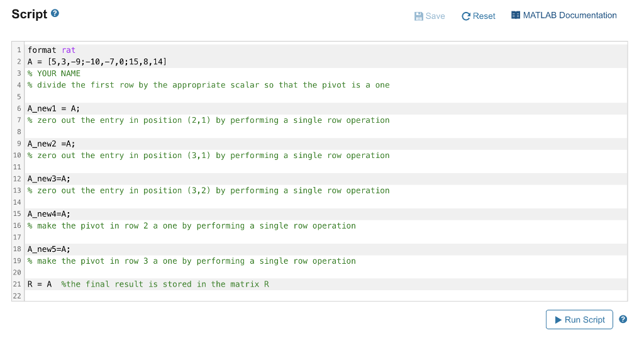644x345 pixels.
Task: Click line number 22 in the gutter
Action: [x=18, y=296]
